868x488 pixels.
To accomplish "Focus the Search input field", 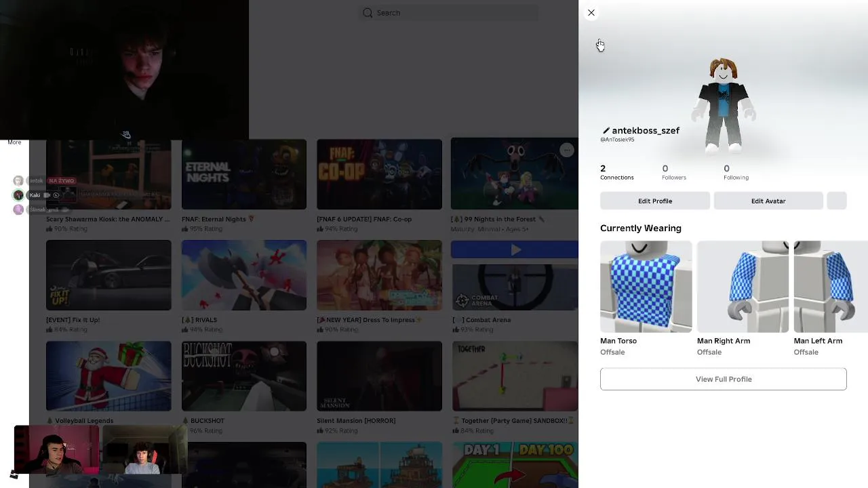I will [450, 13].
